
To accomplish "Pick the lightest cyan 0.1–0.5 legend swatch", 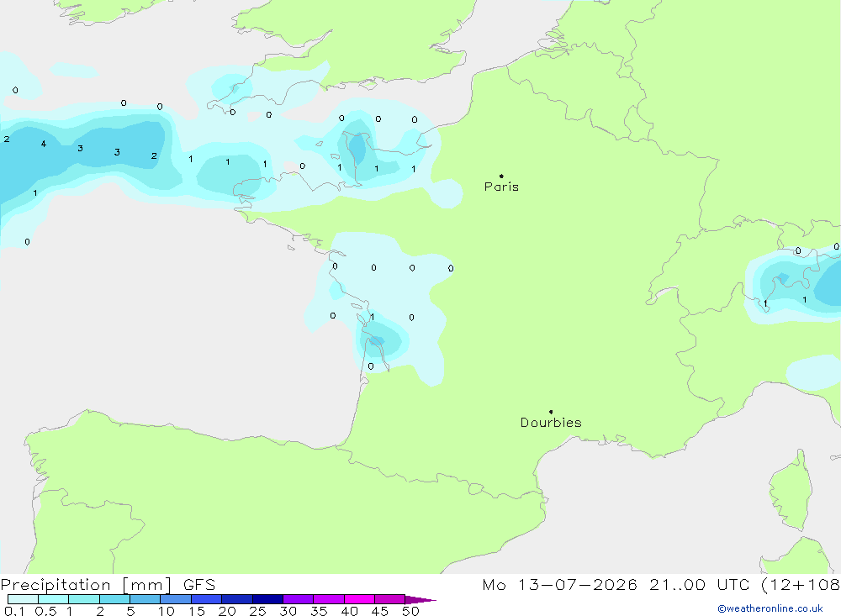I will [23, 599].
